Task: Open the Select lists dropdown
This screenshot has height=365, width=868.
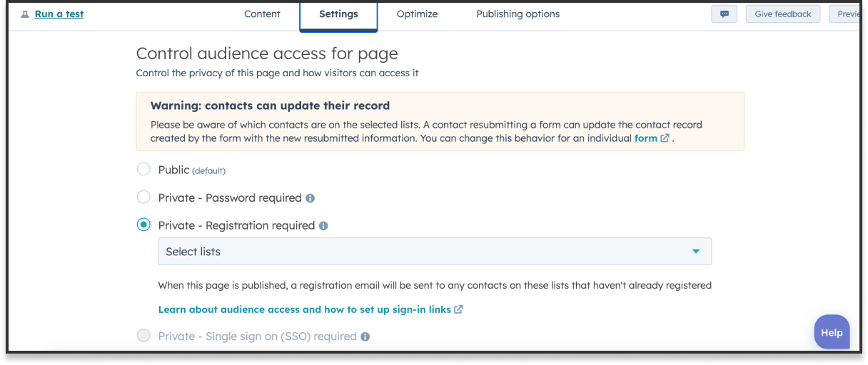Action: 435,252
